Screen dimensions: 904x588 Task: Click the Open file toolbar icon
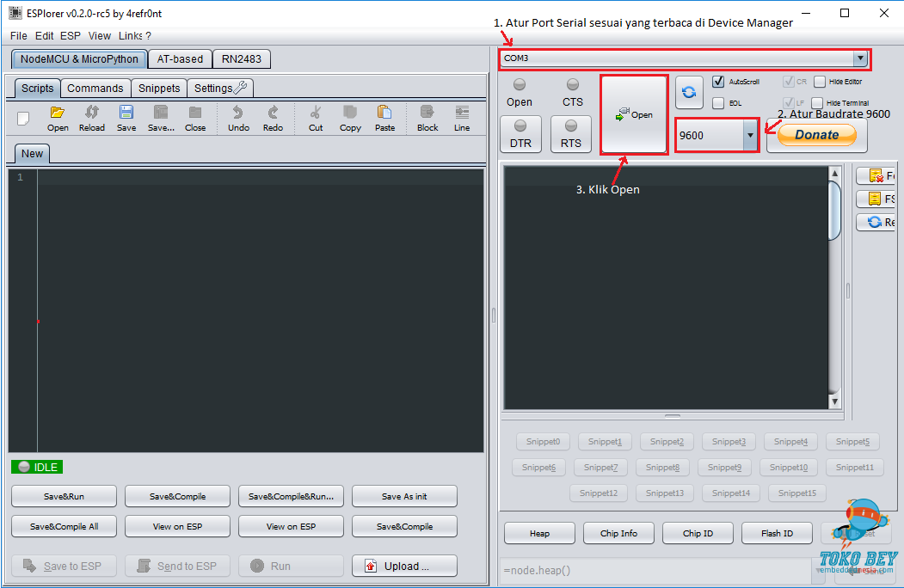click(57, 118)
